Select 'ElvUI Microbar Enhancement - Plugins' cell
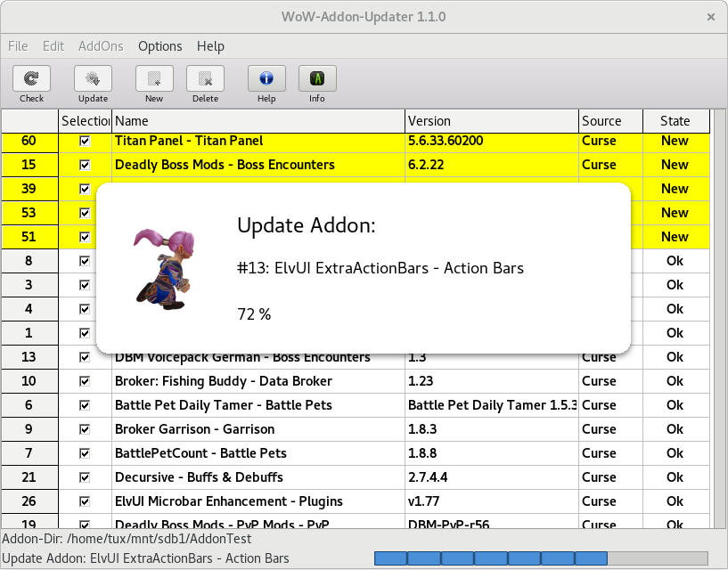 [x=258, y=501]
